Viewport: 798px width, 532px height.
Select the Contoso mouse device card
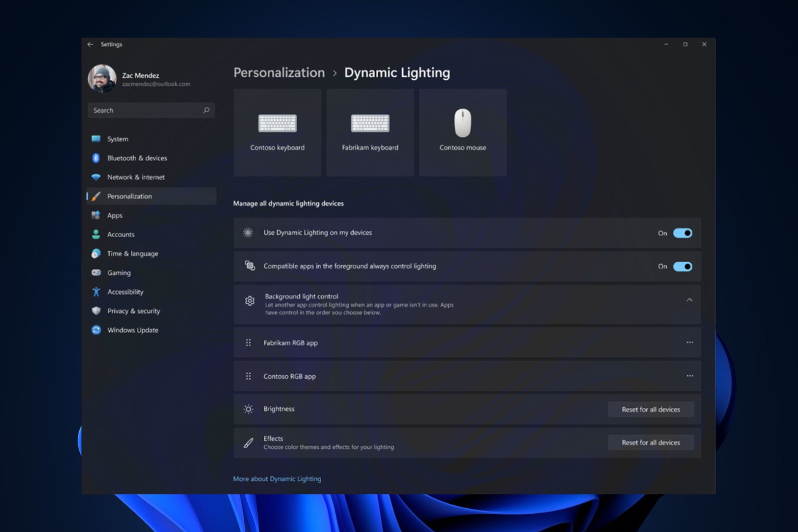(463, 133)
